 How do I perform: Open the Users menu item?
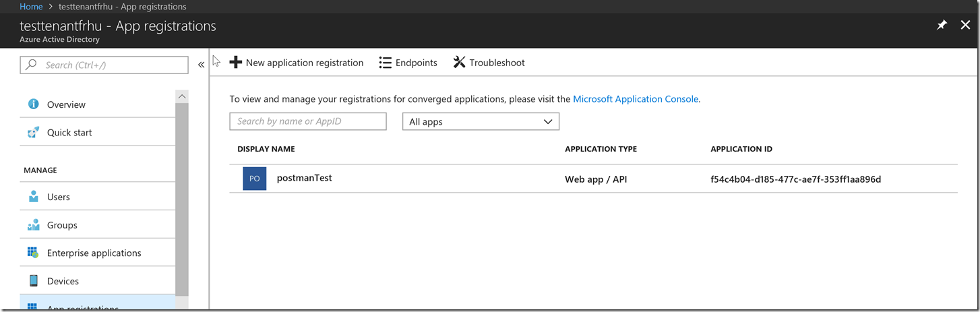98,197
